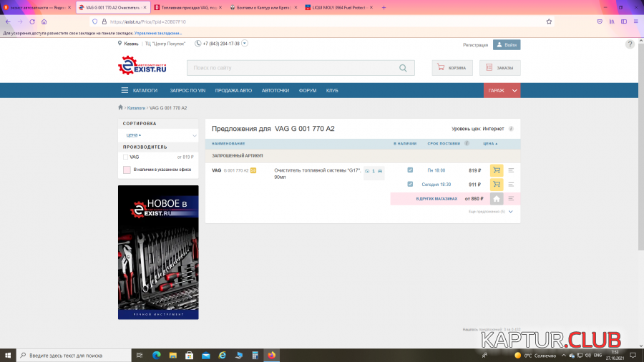Open Microsoft Edge from taskbar

(157, 355)
